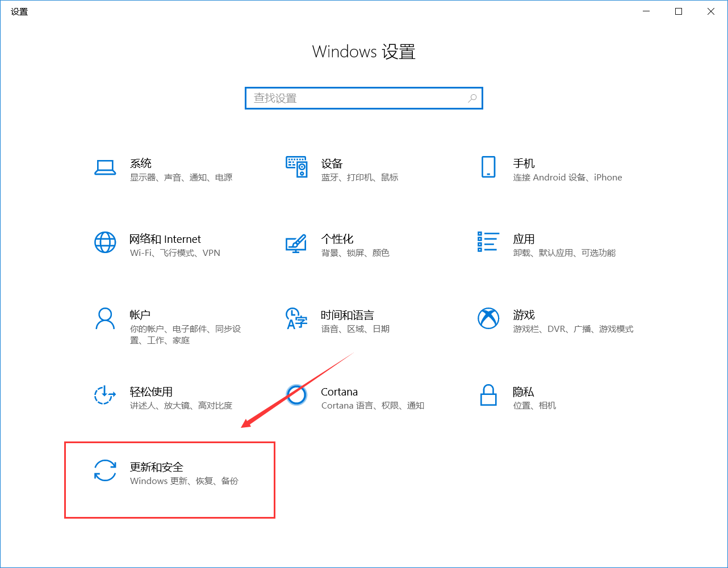
Task: Open the 个性化 settings title
Action: (337, 239)
